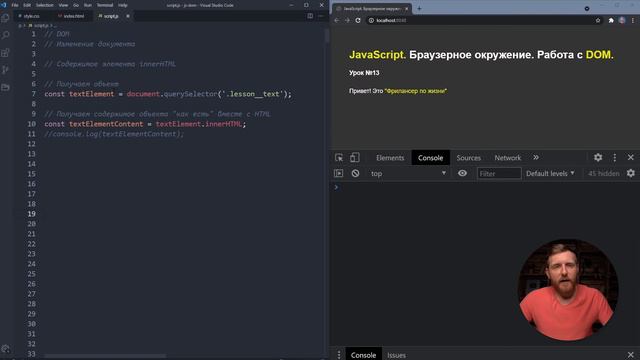The image size is (640, 360).
Task: Open the View menu in VS Code
Action: [x=63, y=5]
